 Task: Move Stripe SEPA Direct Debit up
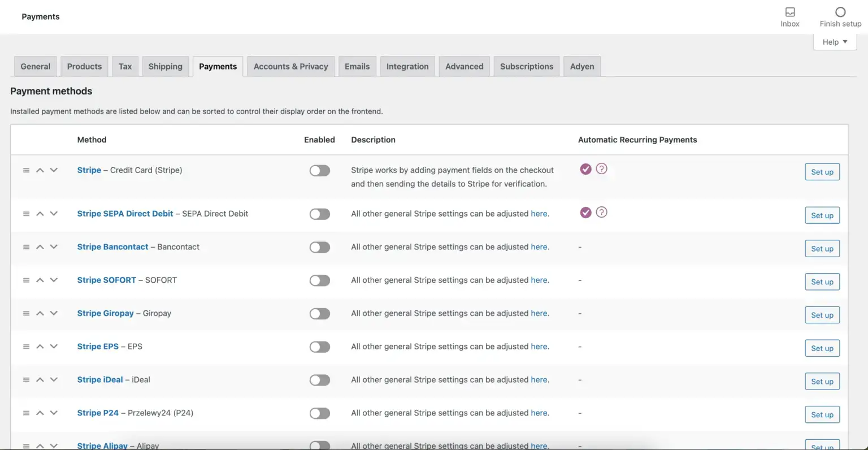pos(40,214)
